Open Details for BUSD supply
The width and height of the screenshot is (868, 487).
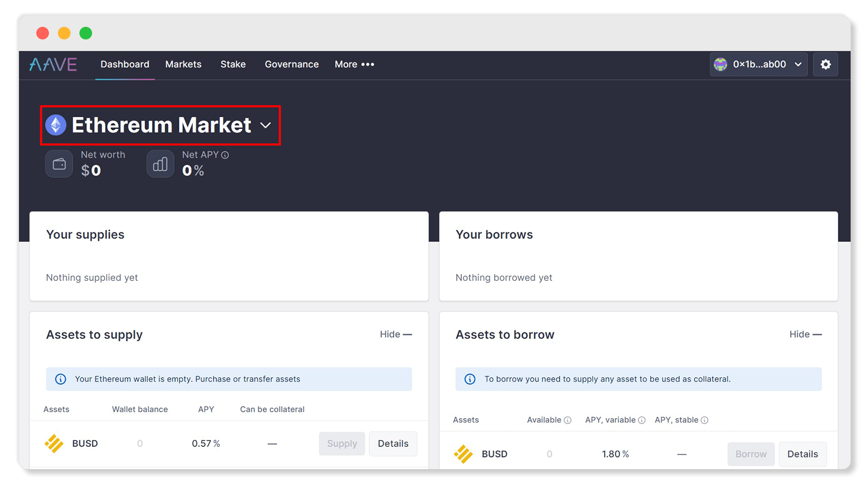click(393, 443)
